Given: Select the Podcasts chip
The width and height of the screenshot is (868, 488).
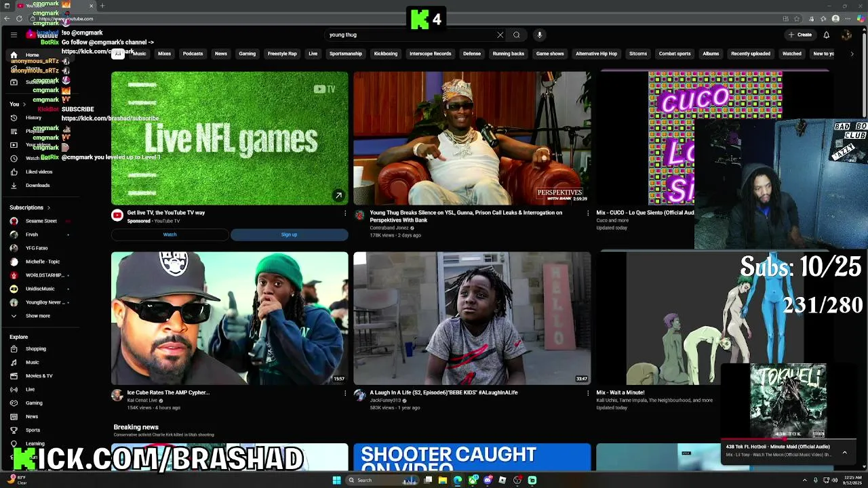Looking at the screenshot, I should [193, 54].
